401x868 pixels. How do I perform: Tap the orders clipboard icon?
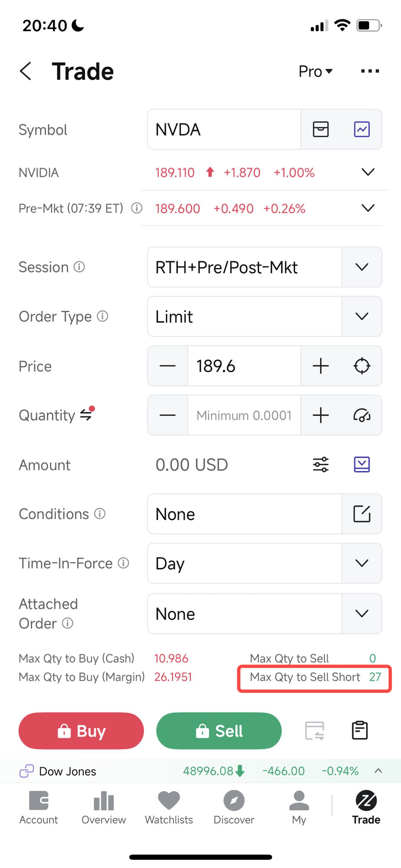[359, 731]
